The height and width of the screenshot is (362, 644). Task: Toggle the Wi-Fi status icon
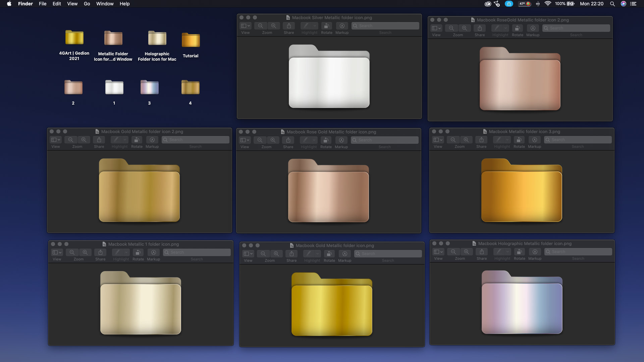548,4
